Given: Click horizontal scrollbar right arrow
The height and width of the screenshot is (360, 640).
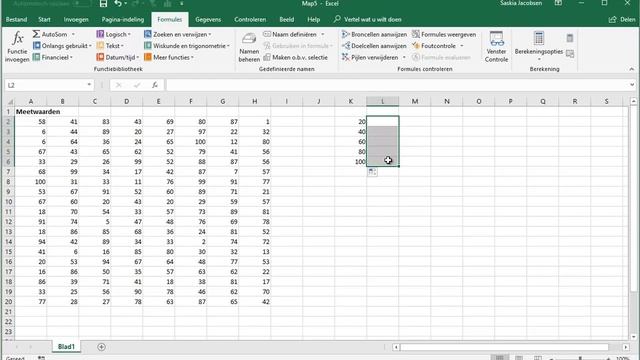Looking at the screenshot, I should coord(626,347).
